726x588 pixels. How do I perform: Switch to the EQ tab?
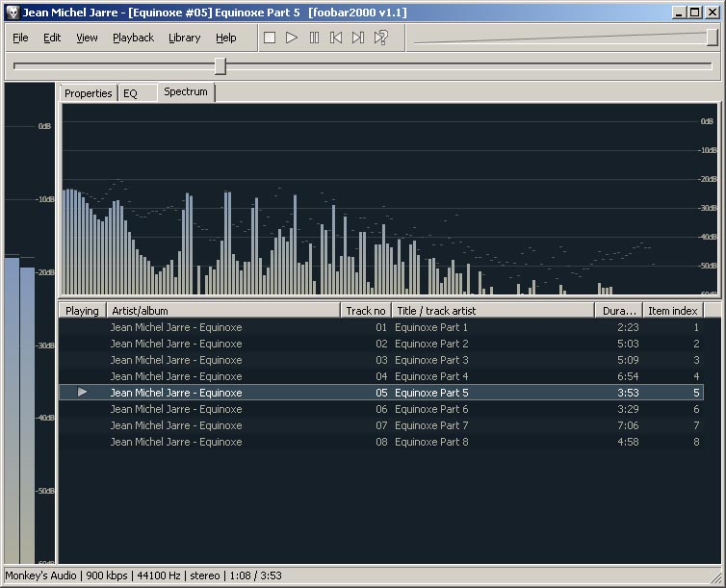(x=131, y=93)
